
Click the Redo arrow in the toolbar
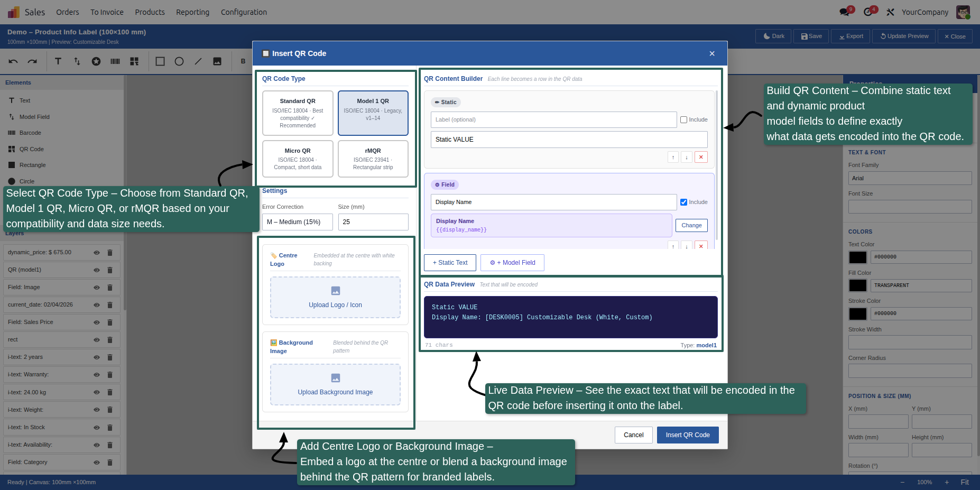pyautogui.click(x=32, y=61)
